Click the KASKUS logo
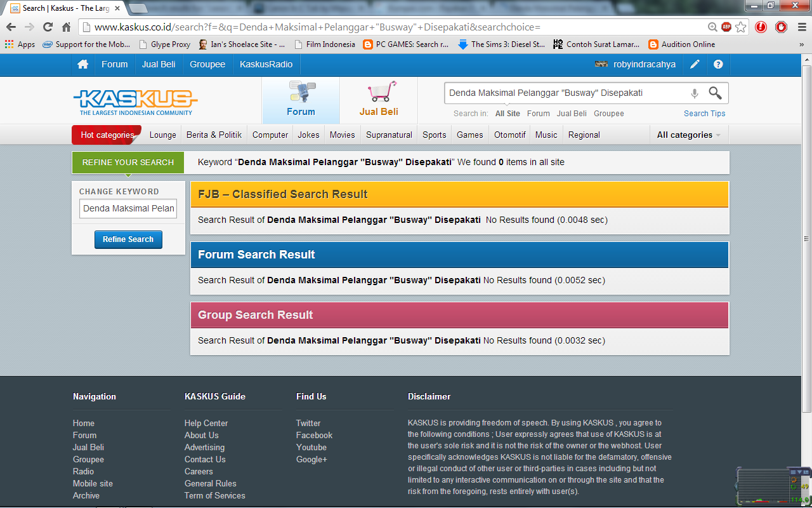Viewport: 812px width, 508px height. point(136,102)
